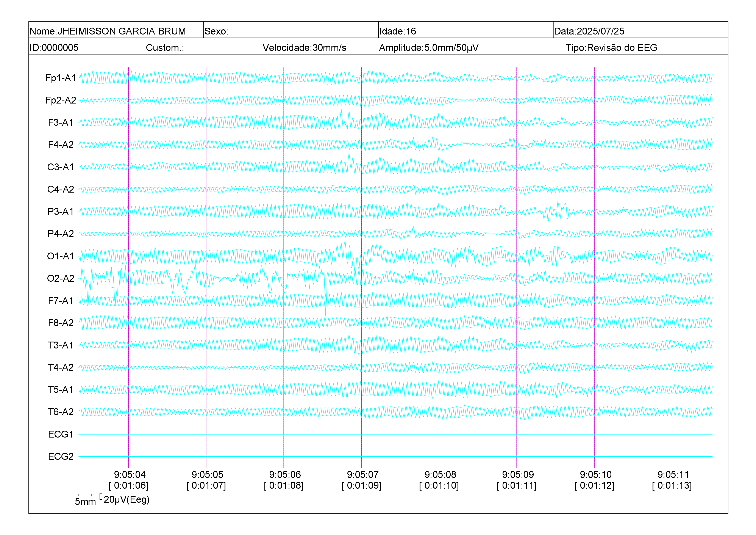Click the elapsed time [ 0:01:13]

[x=672, y=486]
